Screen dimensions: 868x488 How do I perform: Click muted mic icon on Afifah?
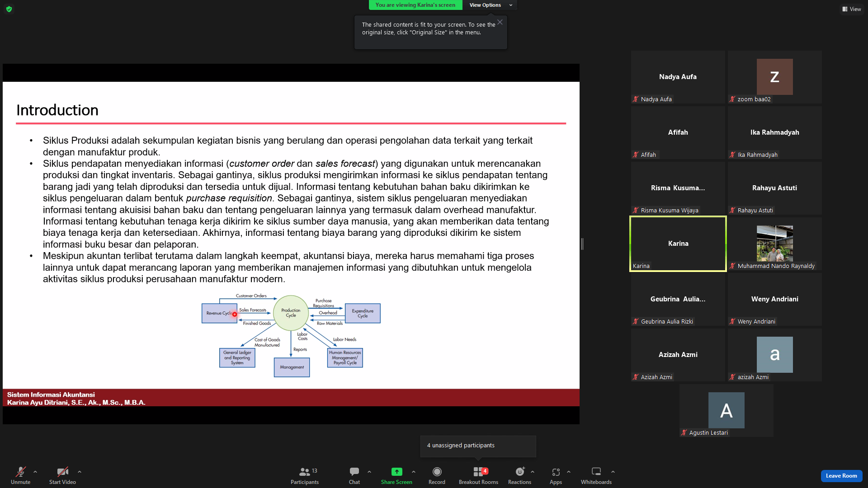(636, 155)
